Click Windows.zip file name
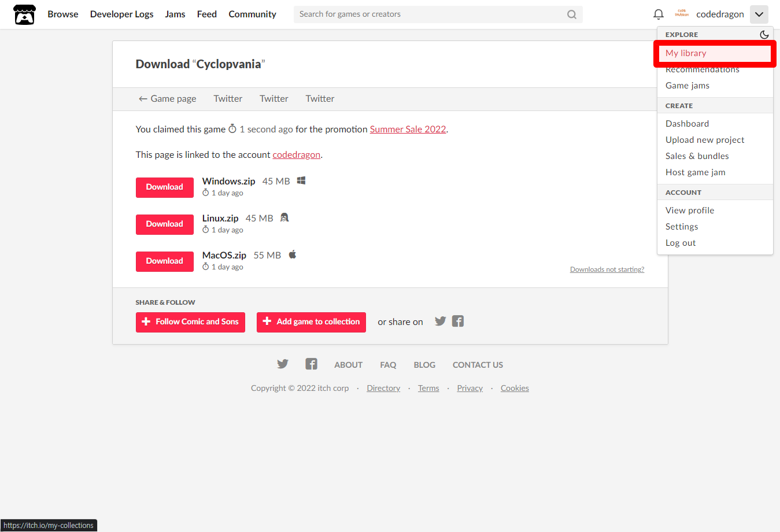 [x=228, y=182]
